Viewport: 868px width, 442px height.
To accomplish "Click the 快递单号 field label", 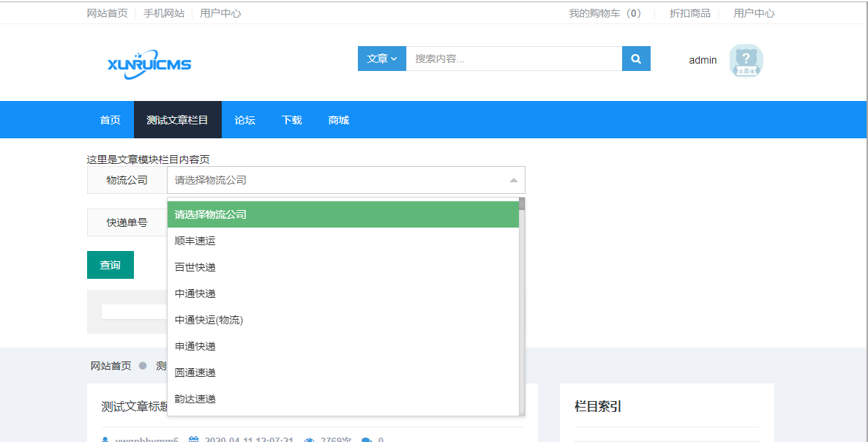I will (x=127, y=223).
